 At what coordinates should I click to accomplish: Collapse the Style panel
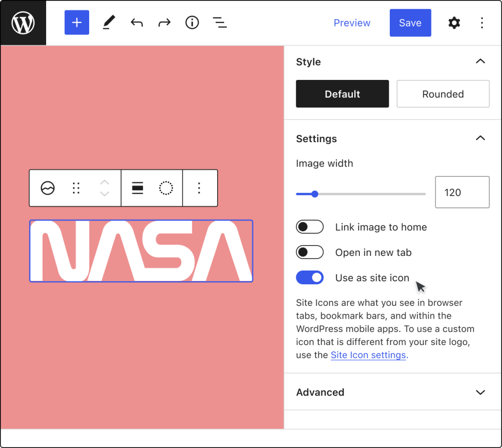pos(480,62)
